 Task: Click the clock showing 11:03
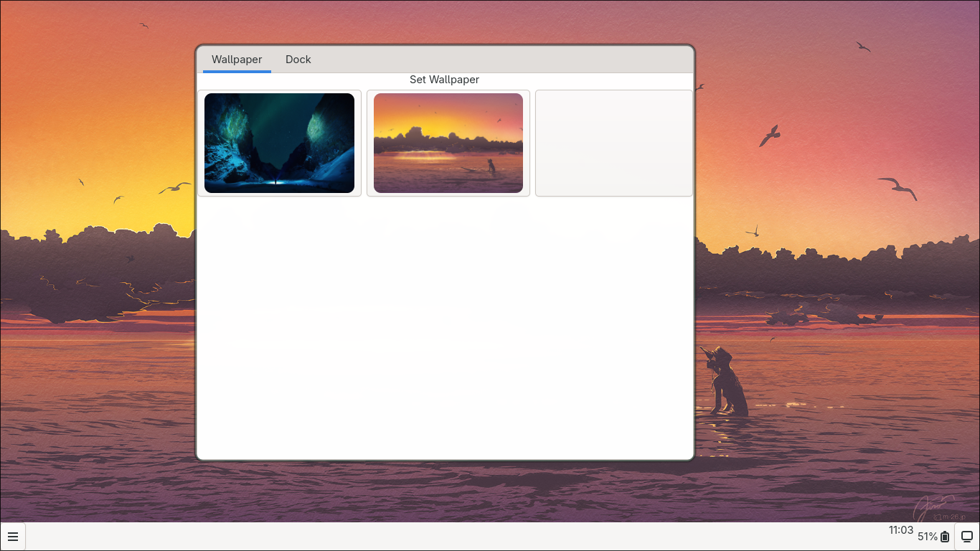(900, 531)
